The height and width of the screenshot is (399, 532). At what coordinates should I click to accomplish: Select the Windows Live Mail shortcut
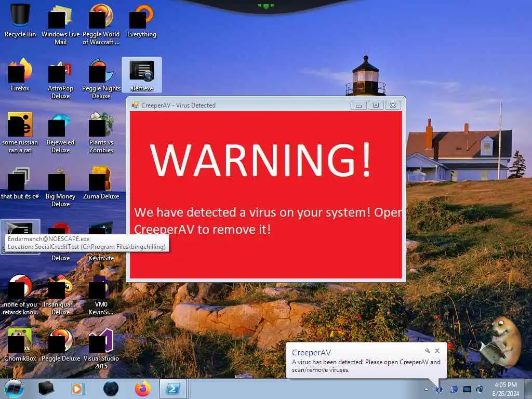coord(60,24)
